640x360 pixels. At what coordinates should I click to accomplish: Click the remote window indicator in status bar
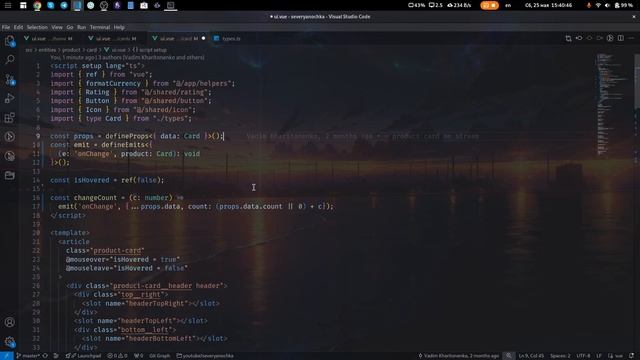pos(6,356)
